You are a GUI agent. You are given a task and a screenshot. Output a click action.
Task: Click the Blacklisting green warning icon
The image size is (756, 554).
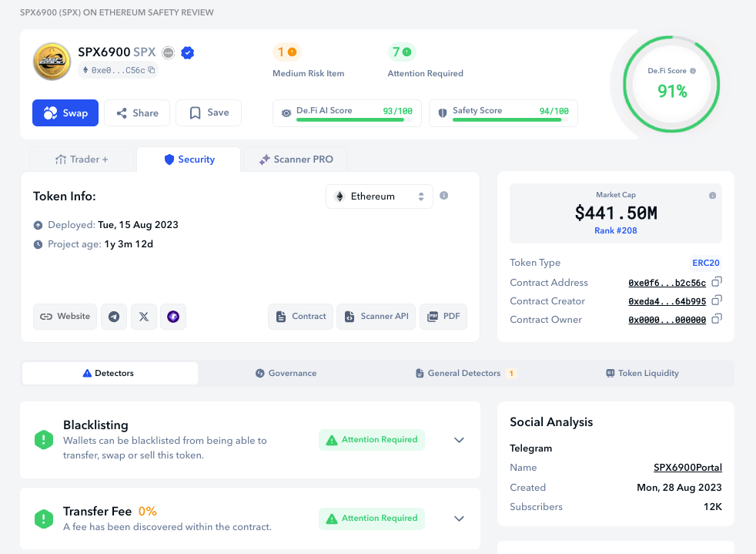pyautogui.click(x=44, y=440)
